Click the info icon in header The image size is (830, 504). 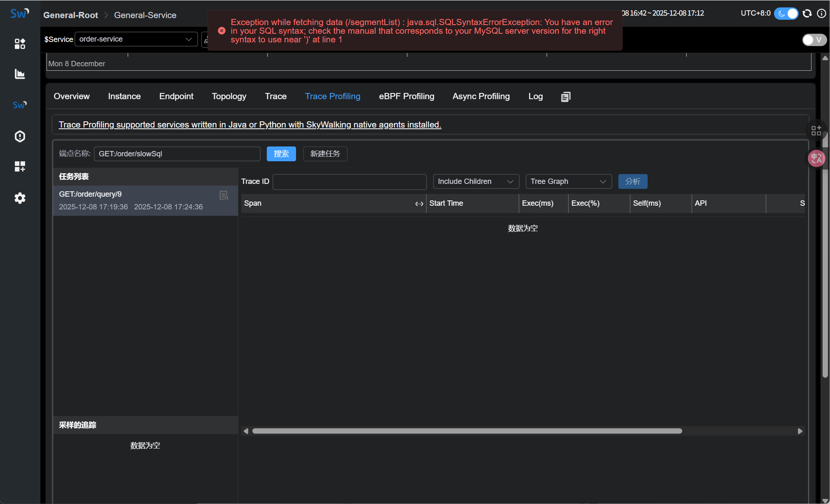tap(821, 13)
